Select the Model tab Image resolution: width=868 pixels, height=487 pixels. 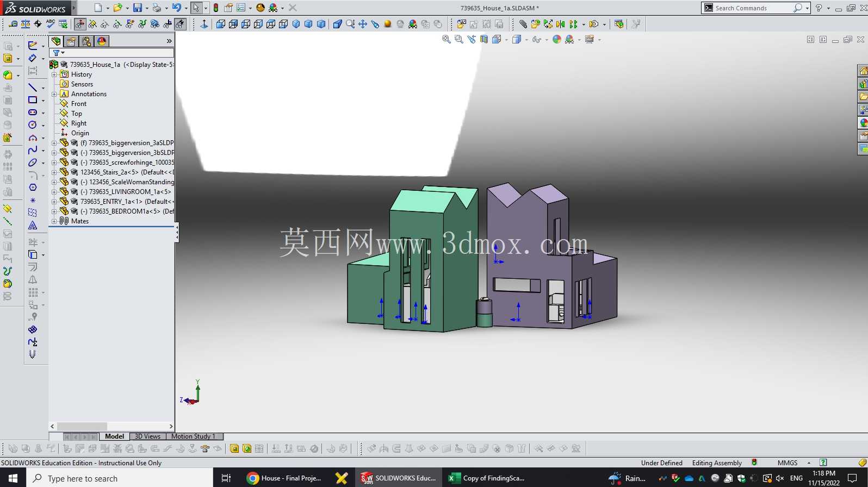[114, 436]
